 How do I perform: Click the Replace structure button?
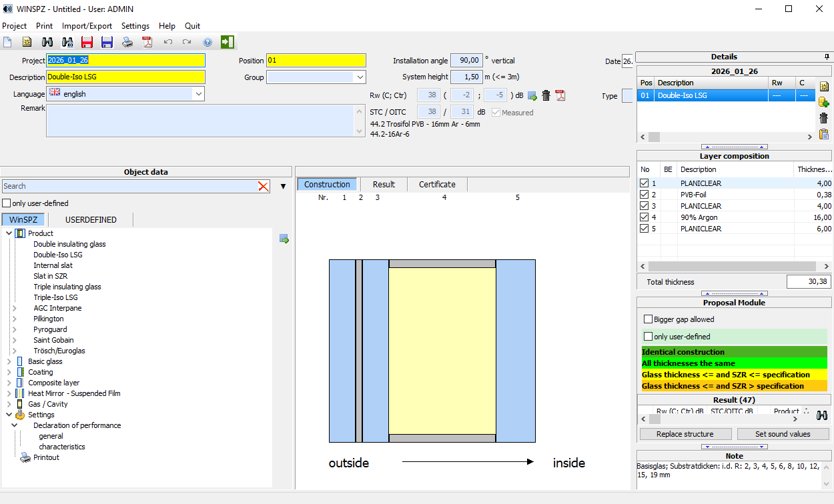tap(685, 434)
